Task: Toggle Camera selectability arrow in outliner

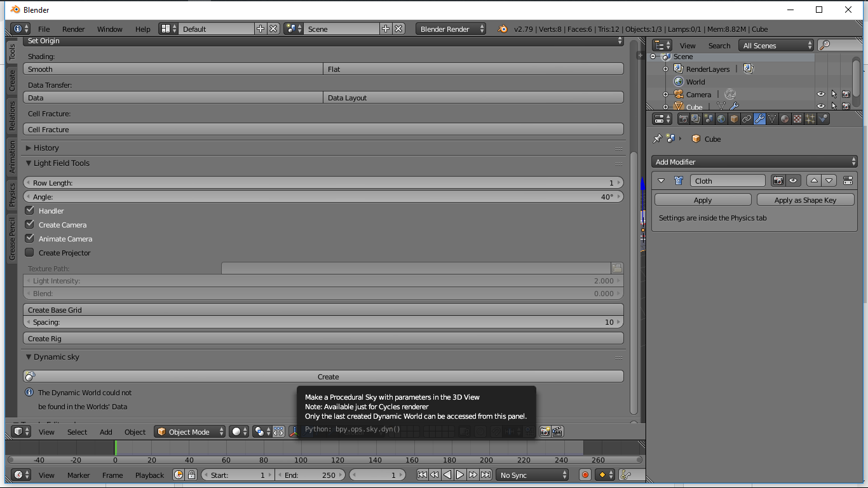Action: click(834, 94)
